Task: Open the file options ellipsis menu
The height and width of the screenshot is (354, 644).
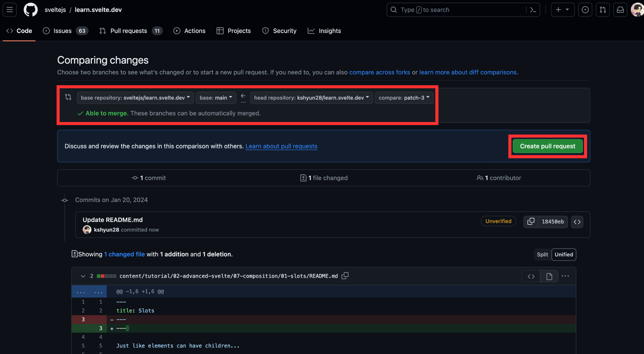Action: [565, 276]
